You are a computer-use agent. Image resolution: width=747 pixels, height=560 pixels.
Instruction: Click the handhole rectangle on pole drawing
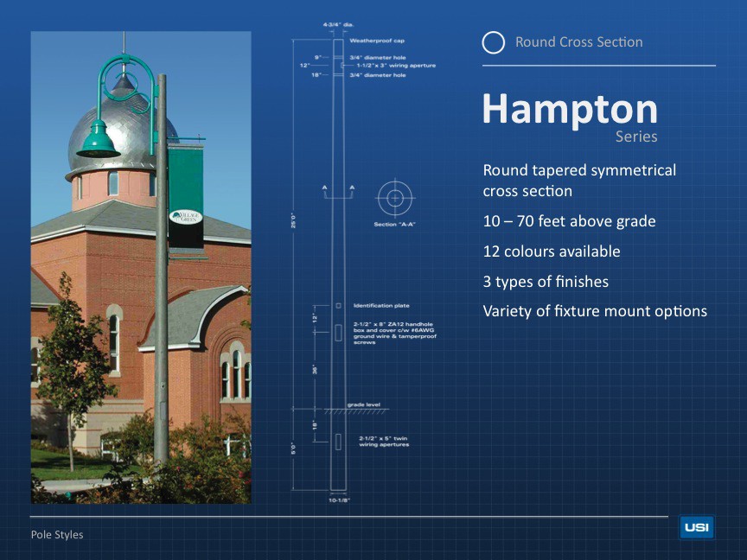[338, 333]
